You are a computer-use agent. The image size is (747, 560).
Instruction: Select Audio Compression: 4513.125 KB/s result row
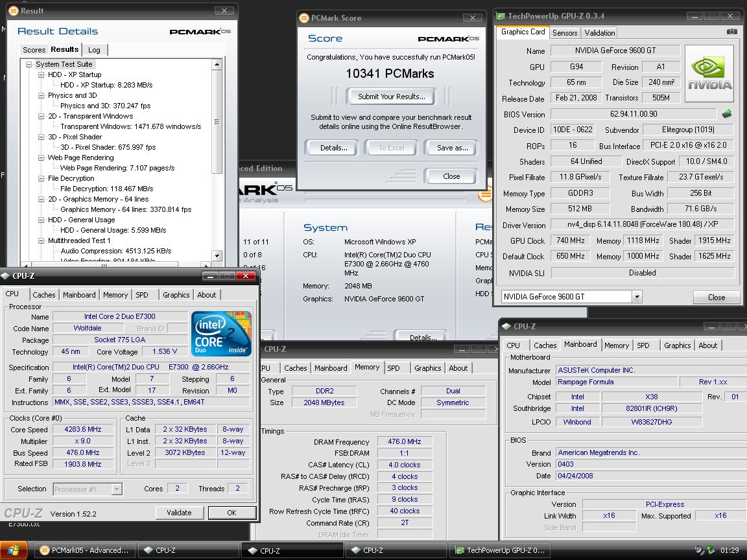[x=116, y=251]
